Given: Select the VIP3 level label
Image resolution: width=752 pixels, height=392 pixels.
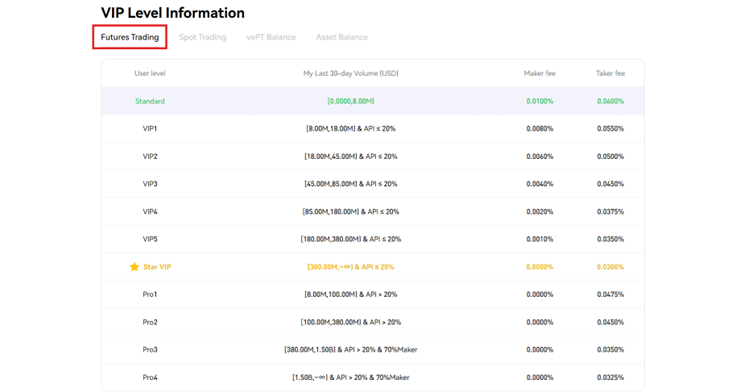Looking at the screenshot, I should pyautogui.click(x=150, y=184).
